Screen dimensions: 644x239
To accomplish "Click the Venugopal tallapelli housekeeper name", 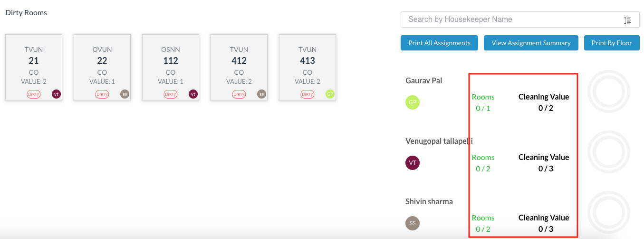I will 439,141.
